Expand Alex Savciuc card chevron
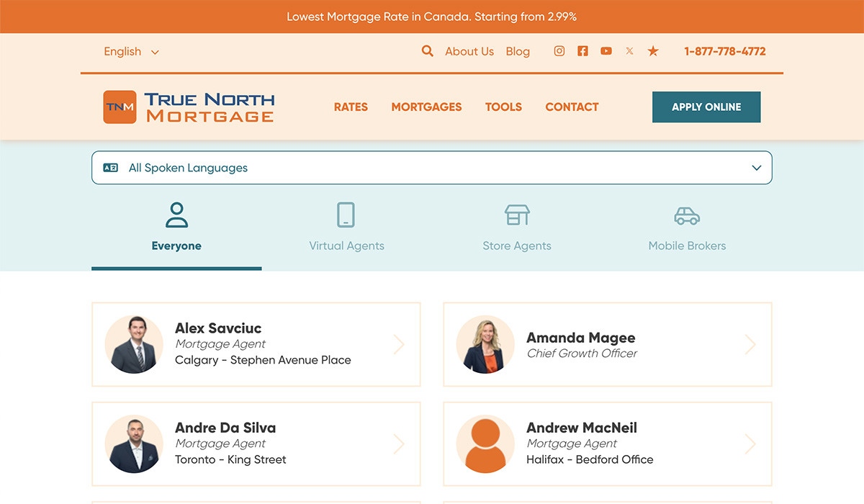 pyautogui.click(x=399, y=345)
